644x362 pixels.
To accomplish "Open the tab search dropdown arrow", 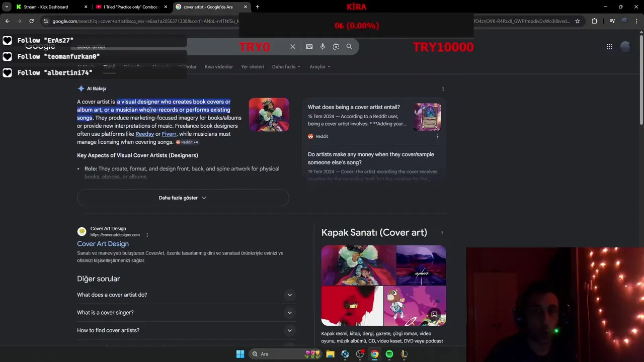I will coord(6,7).
